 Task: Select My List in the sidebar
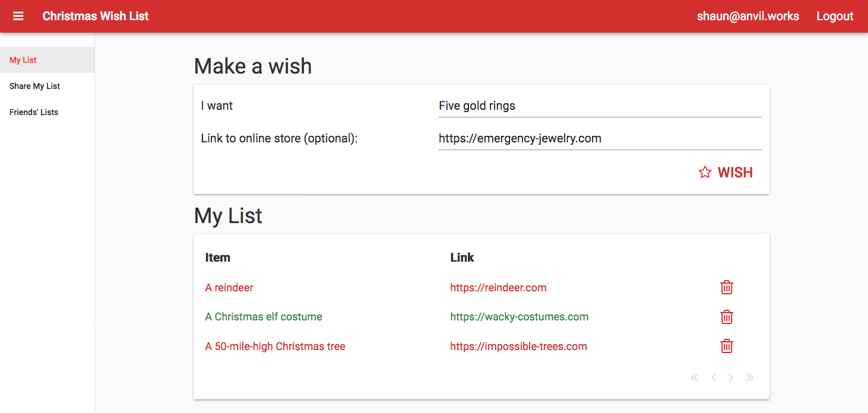pos(23,60)
